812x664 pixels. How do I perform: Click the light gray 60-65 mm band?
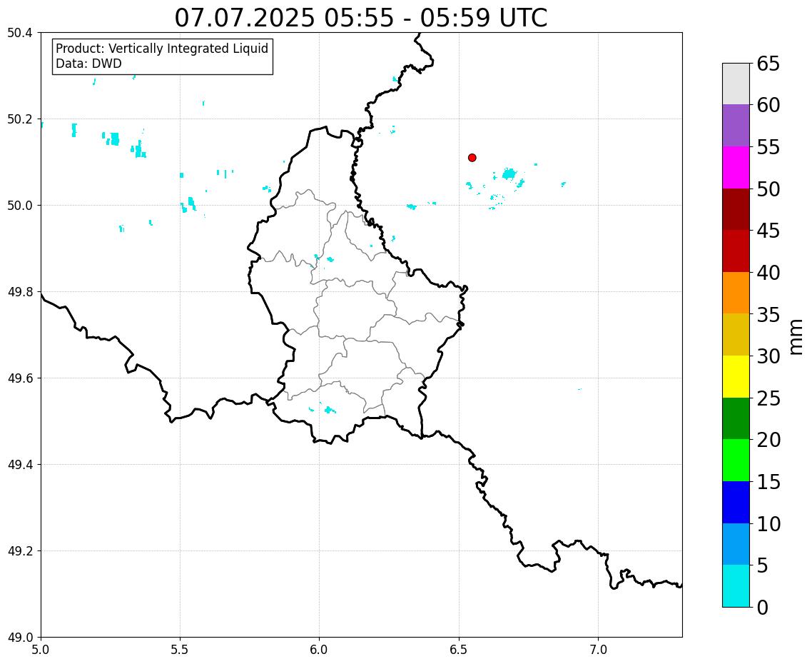pos(736,84)
